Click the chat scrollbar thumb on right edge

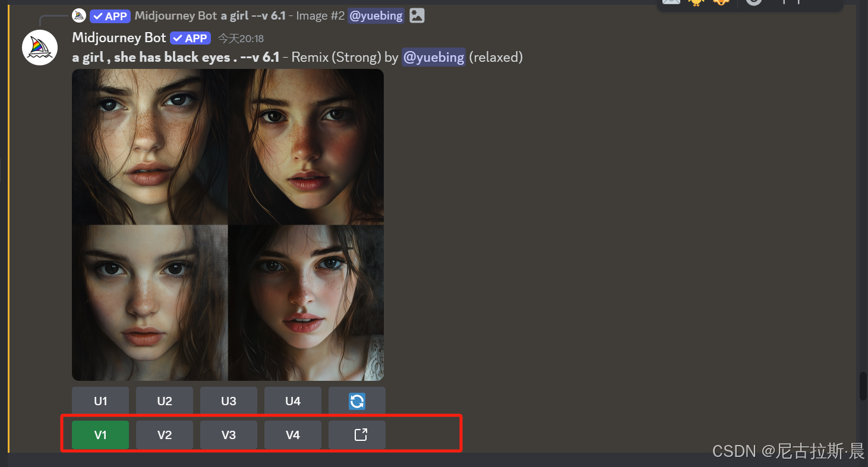click(x=863, y=386)
